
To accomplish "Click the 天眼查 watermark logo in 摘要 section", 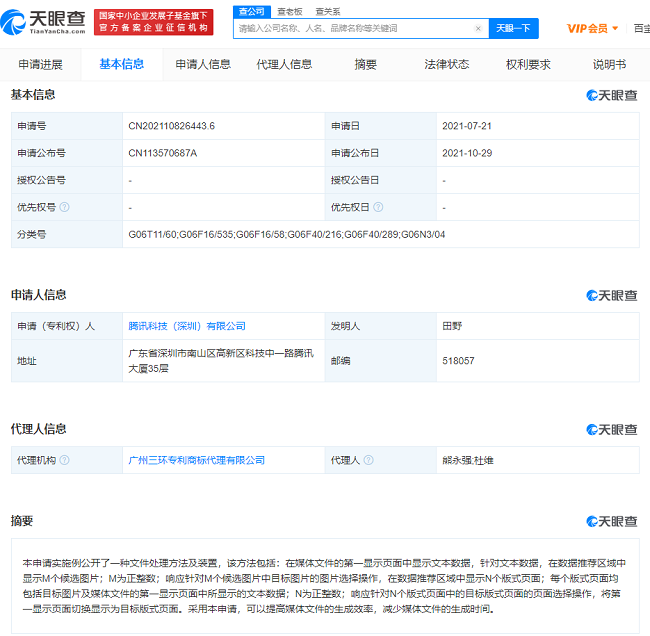I will (611, 521).
